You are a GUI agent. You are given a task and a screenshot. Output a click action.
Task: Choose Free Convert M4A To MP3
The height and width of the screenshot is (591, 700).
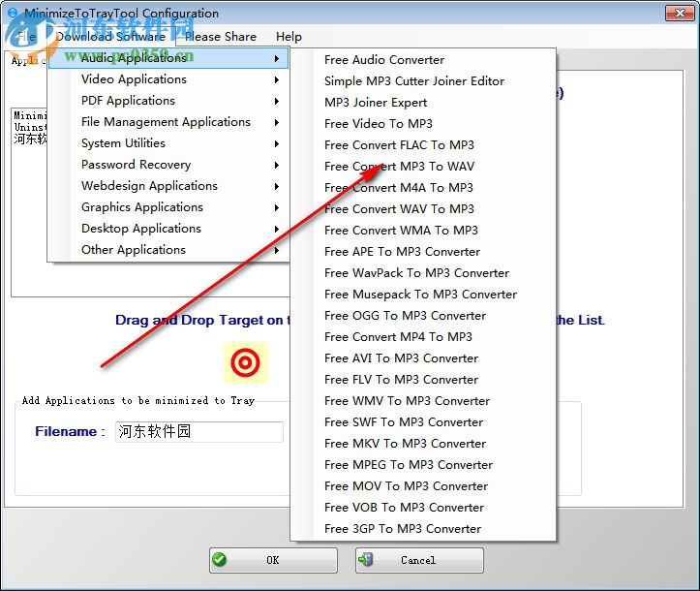click(423, 188)
